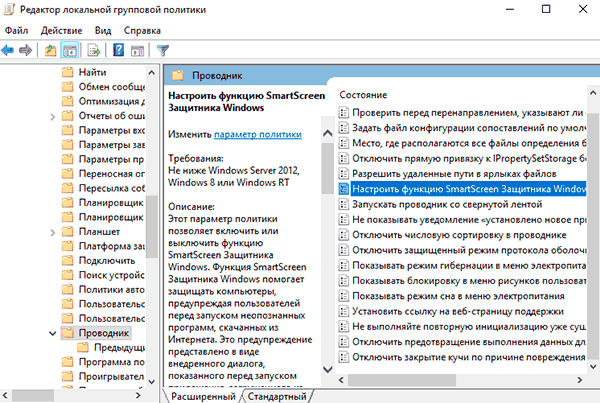Click the tree pane scroll-down arrow

click(x=152, y=382)
